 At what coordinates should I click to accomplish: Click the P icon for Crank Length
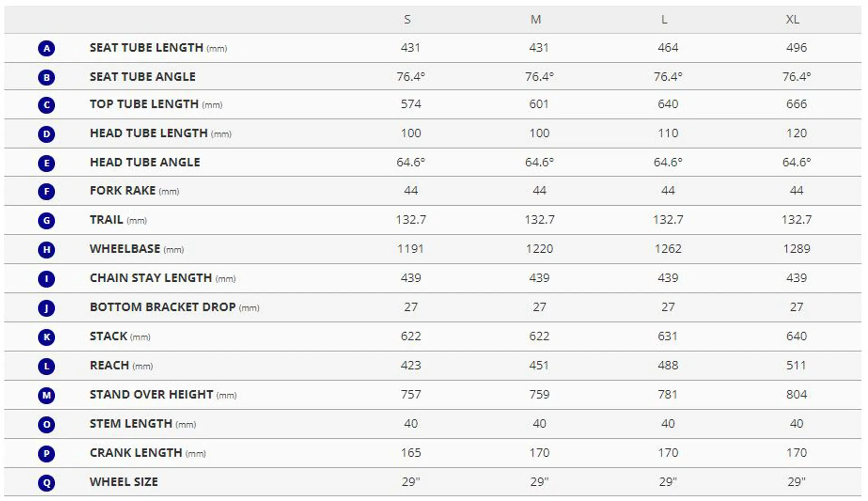point(47,454)
